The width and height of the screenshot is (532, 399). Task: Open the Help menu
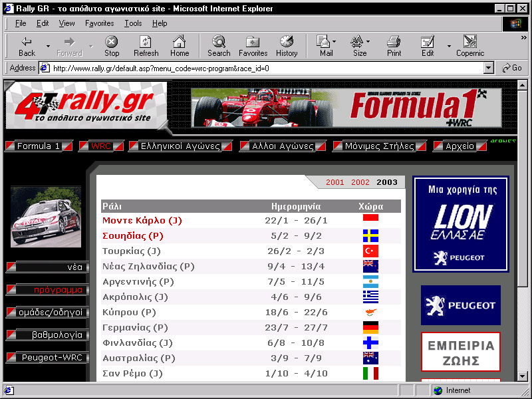pyautogui.click(x=160, y=23)
